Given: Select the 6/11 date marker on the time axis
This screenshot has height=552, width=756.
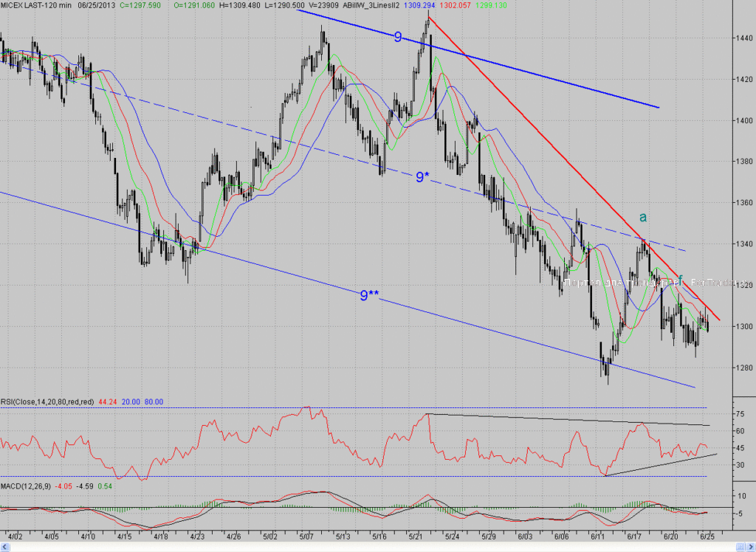Looking at the screenshot, I should [598, 536].
